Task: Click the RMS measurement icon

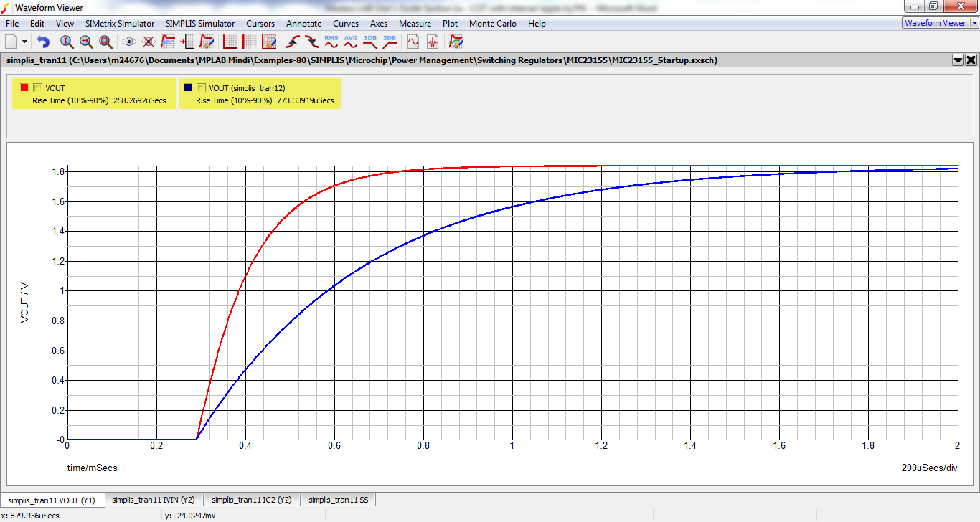Action: [331, 42]
